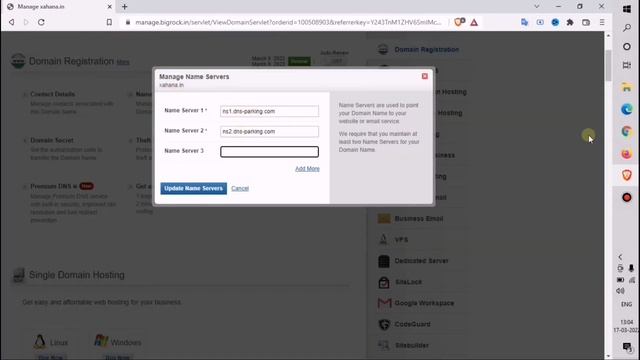Click the volume speaker tray icon
The width and height of the screenshot is (640, 360).
(620, 291)
